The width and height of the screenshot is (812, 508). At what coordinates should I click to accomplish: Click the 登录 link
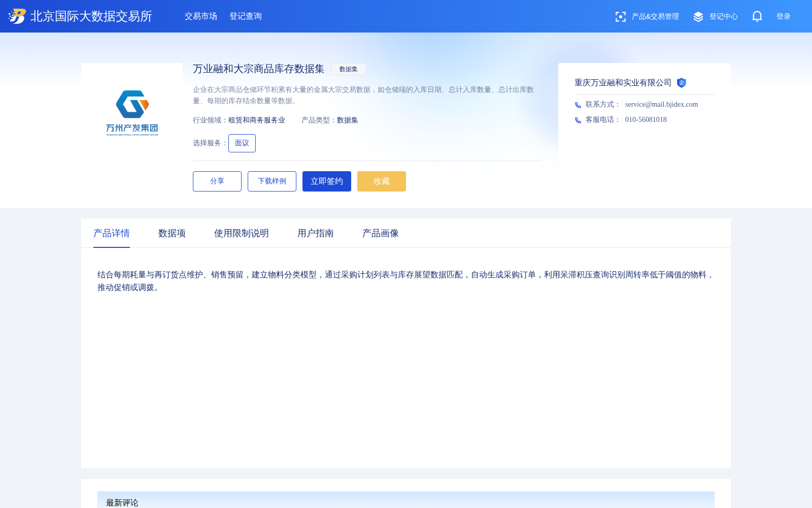click(x=784, y=17)
